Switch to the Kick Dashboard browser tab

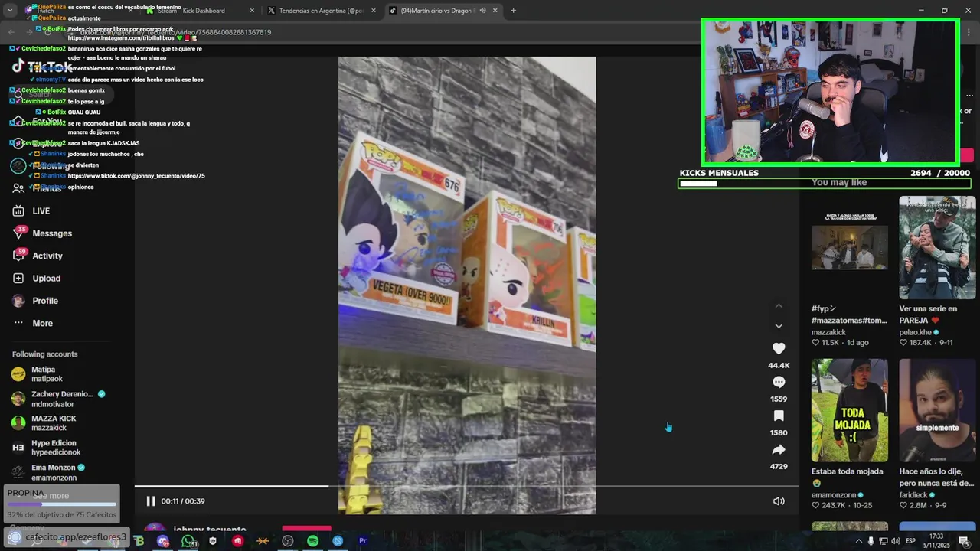(x=201, y=11)
